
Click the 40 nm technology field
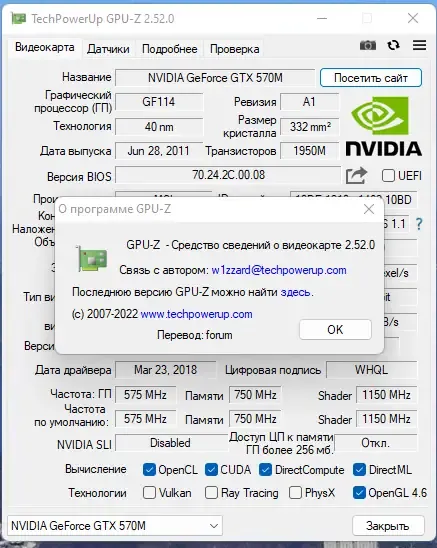(x=159, y=127)
